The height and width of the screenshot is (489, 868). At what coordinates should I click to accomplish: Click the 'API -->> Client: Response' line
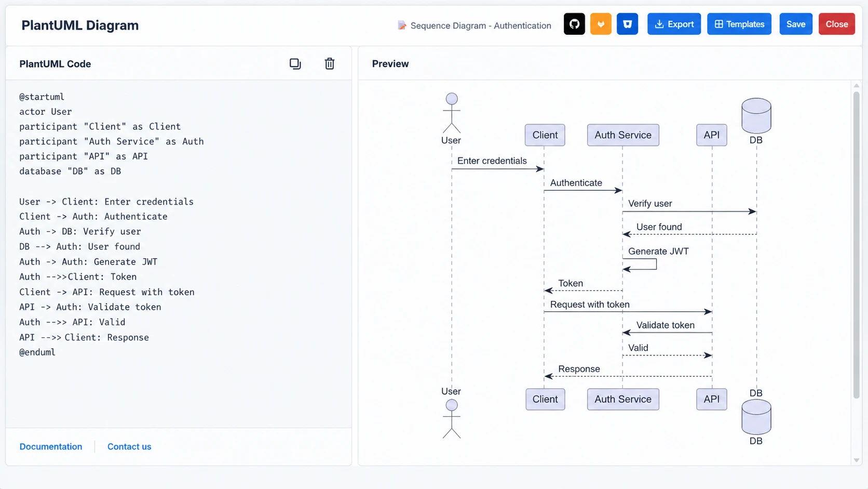coord(84,337)
